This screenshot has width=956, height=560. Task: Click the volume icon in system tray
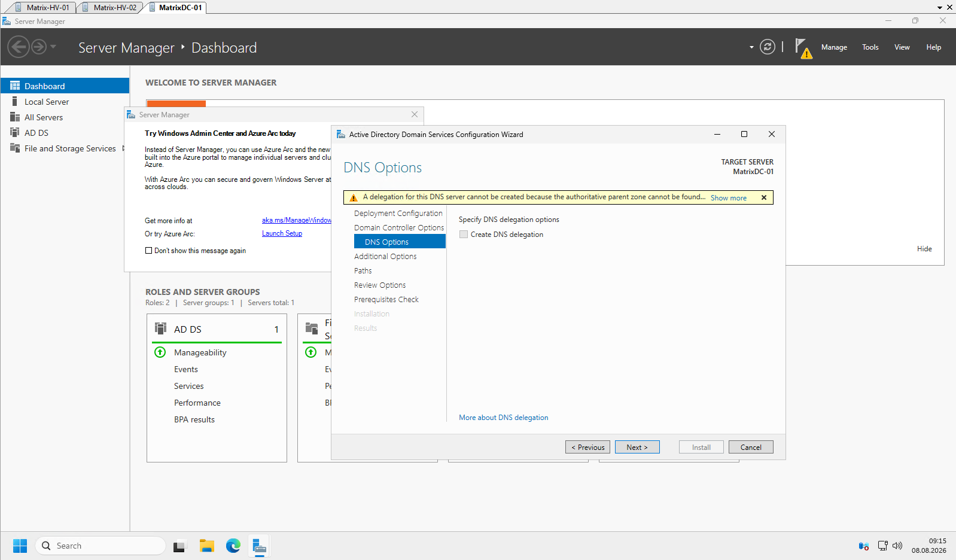(x=897, y=546)
